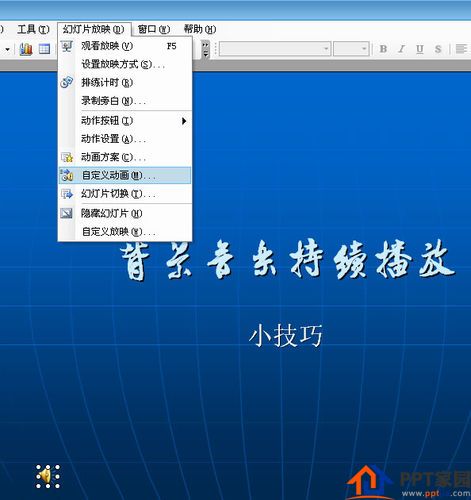Choose 观看放映(V) F5 menu entry

coord(125,46)
